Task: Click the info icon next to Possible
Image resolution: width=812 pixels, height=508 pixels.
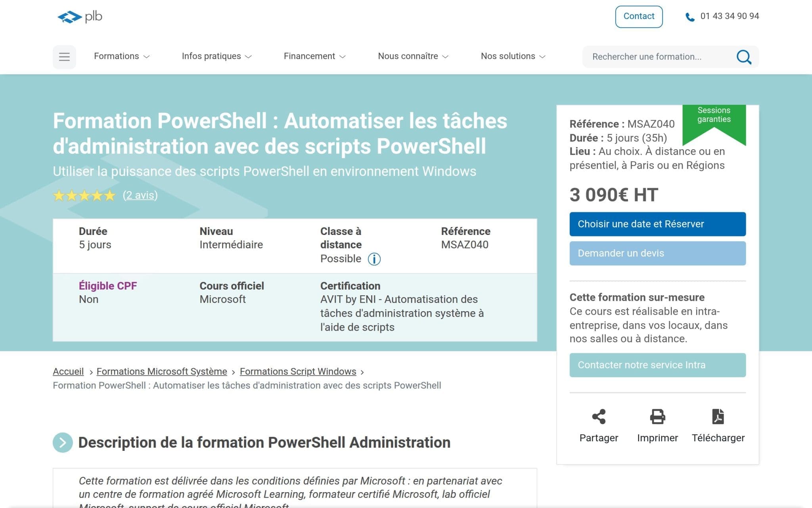Action: click(374, 259)
